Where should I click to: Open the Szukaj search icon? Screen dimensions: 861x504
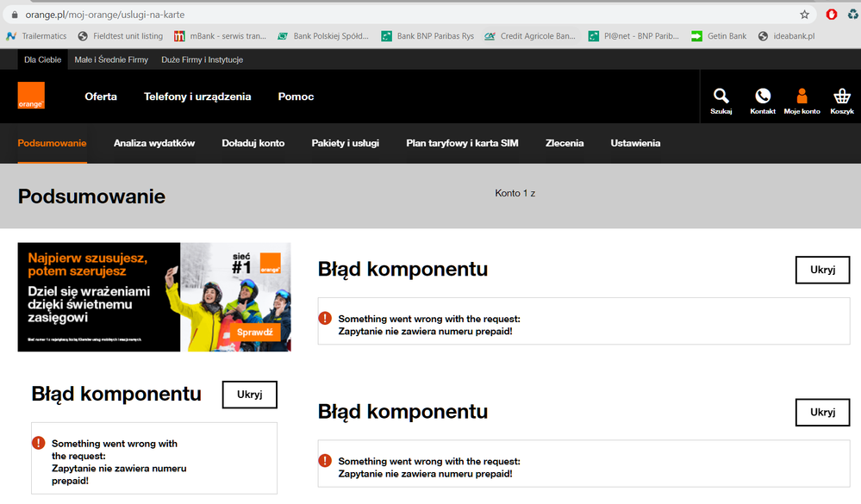(x=721, y=101)
